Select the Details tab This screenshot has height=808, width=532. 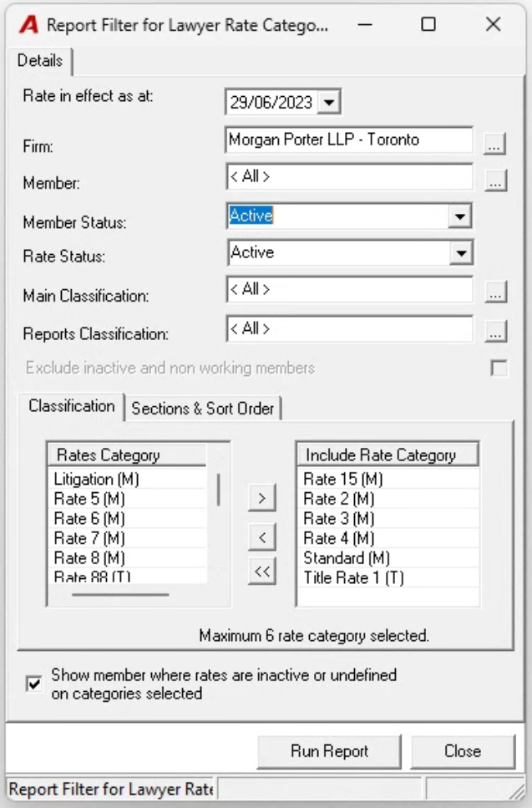coord(39,61)
